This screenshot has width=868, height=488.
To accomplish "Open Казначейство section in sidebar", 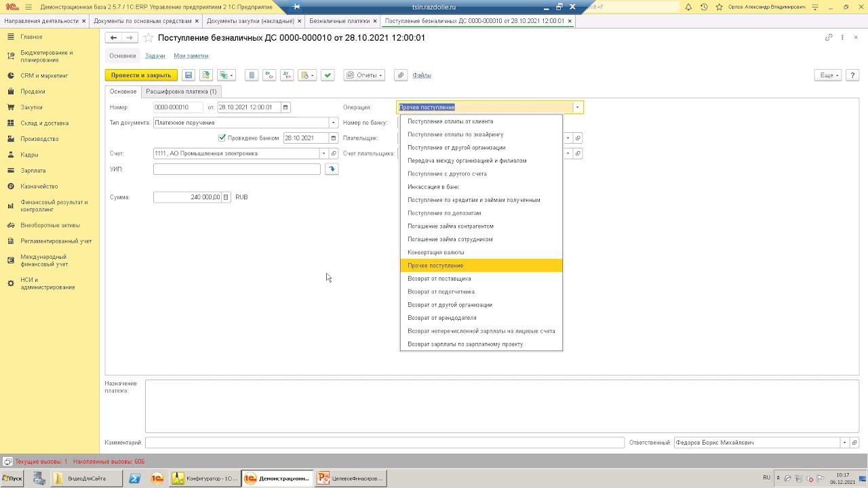I will (39, 186).
